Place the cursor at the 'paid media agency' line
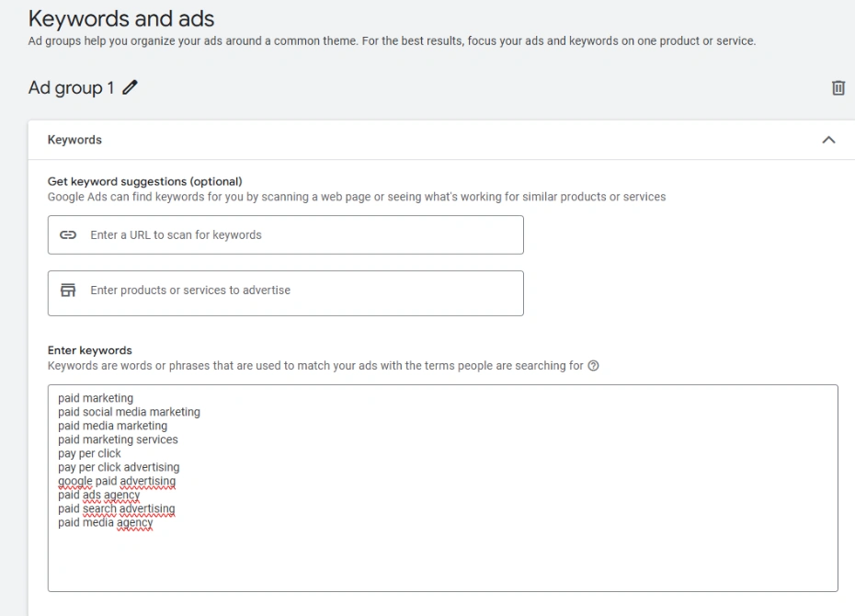 (105, 522)
